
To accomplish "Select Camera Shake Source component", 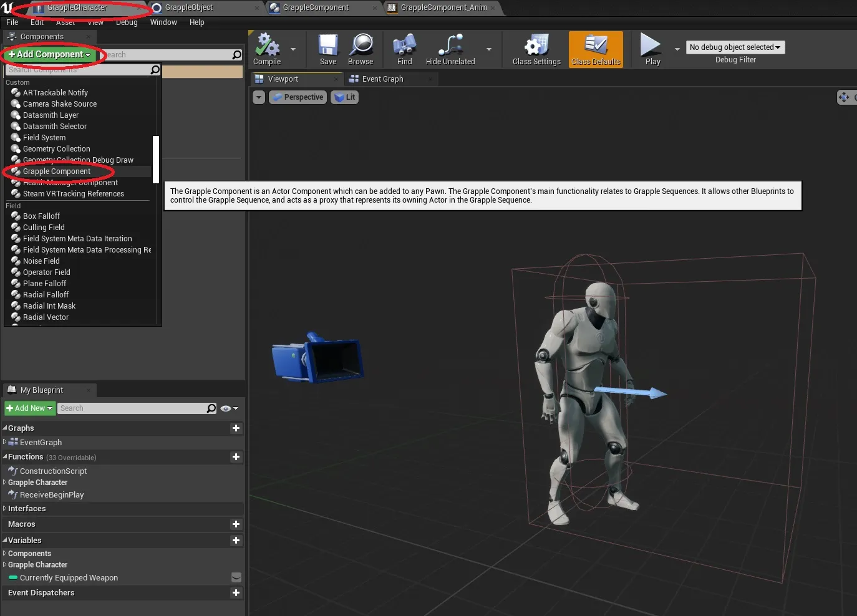I will click(60, 104).
